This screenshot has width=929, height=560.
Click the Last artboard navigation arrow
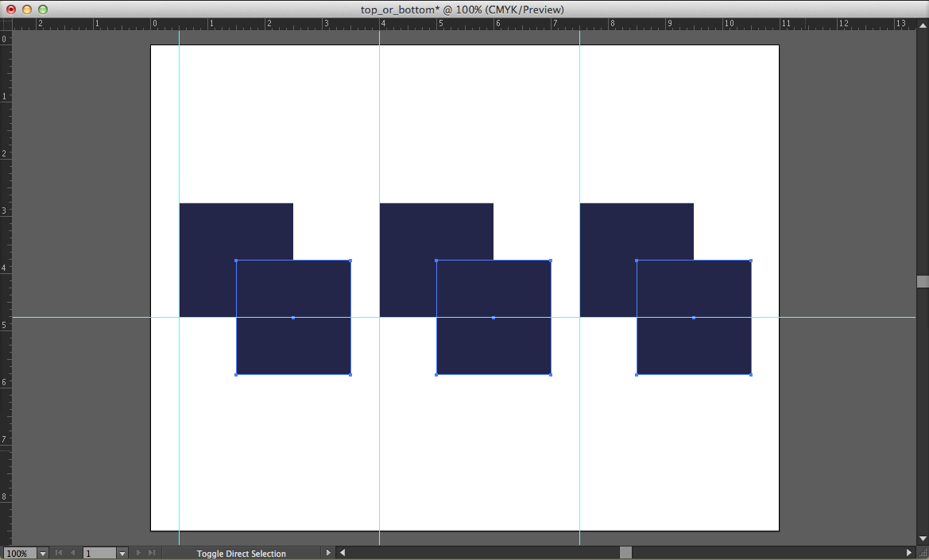tap(152, 553)
